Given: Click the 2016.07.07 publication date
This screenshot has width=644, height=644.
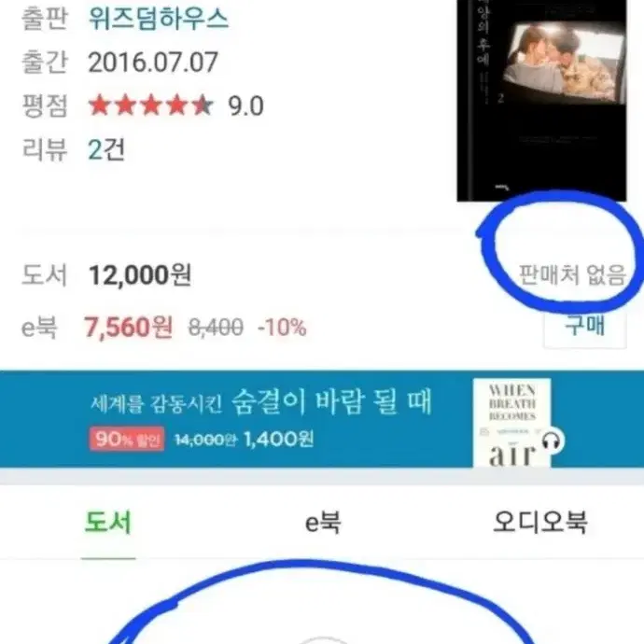Looking at the screenshot, I should point(153,63).
